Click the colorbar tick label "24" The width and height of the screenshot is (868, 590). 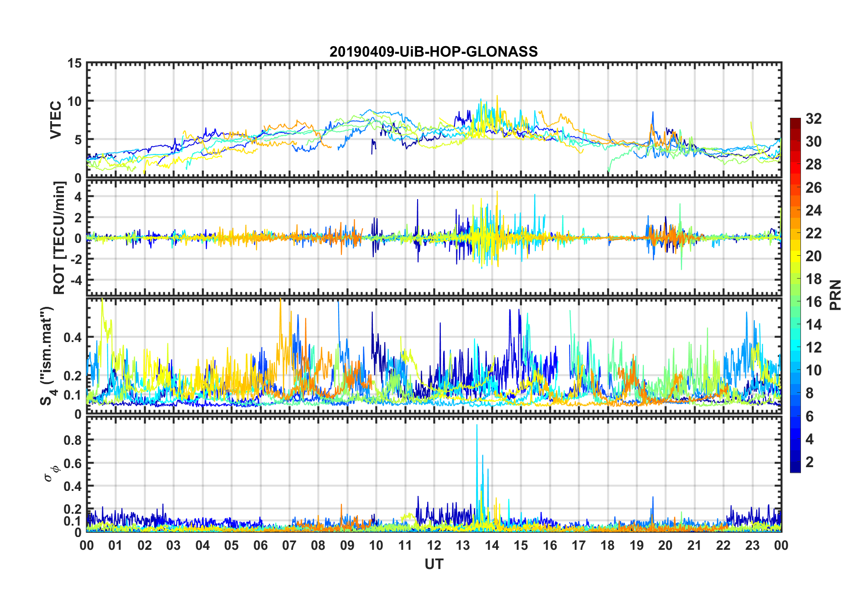(814, 210)
